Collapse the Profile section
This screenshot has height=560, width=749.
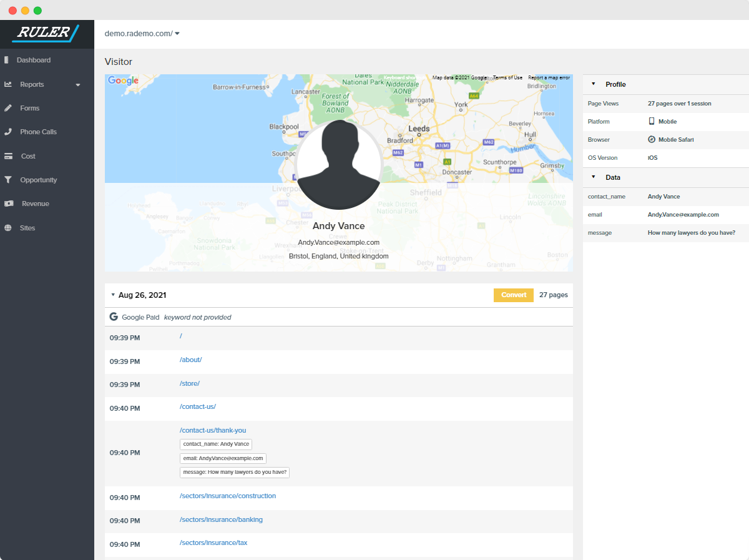593,84
